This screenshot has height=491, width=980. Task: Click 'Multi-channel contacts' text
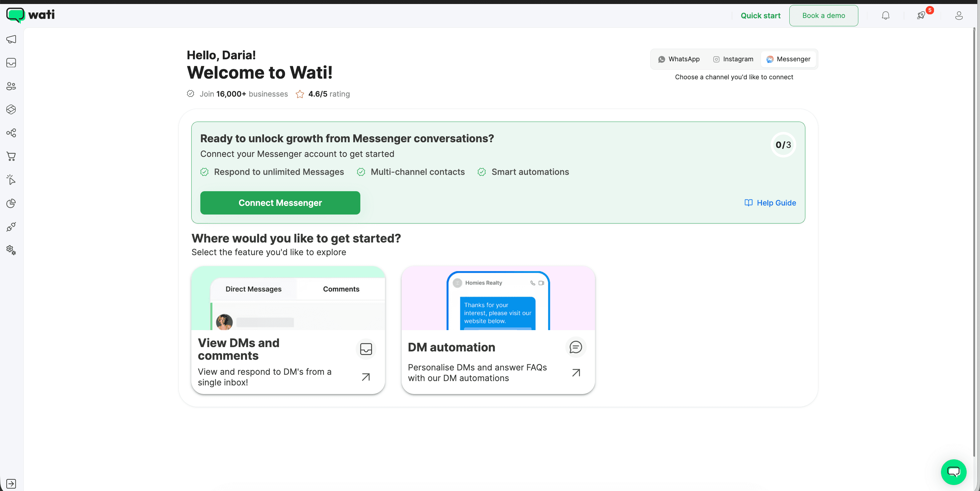tap(417, 172)
